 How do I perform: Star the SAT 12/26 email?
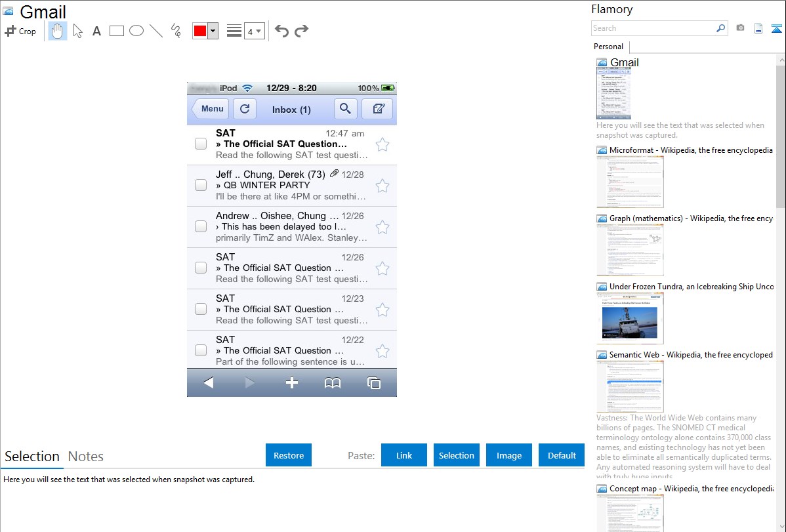(383, 268)
